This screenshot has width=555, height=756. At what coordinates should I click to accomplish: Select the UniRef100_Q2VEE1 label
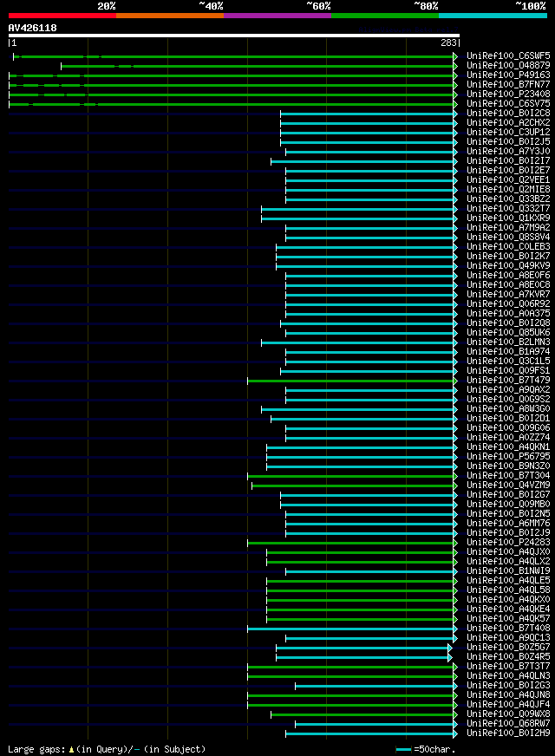[x=508, y=180]
